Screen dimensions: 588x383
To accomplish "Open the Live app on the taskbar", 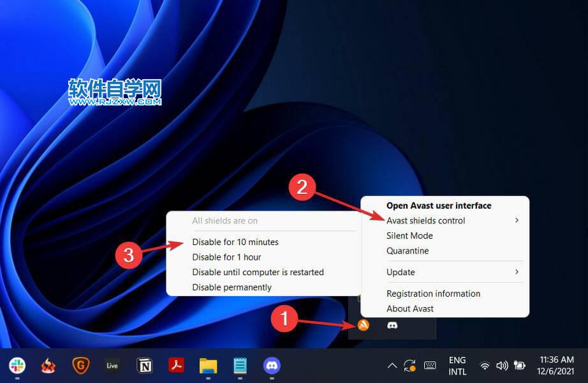I will pos(112,365).
